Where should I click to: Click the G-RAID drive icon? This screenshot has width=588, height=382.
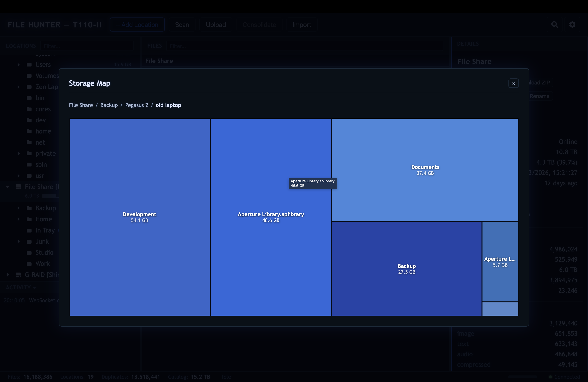coord(18,275)
